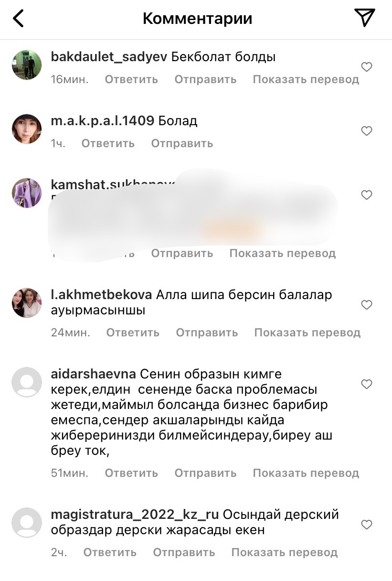Show translation of magistratura_2022_kz_ru comment
392x581 pixels.
coord(285,552)
